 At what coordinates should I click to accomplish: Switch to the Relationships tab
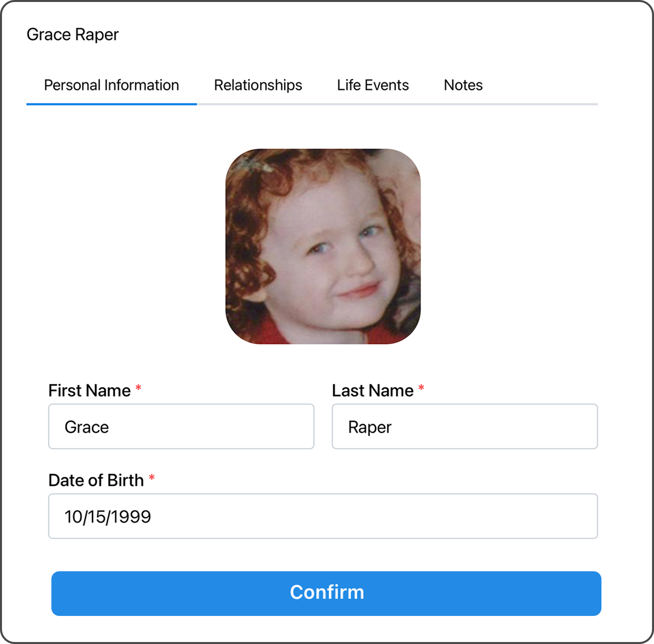tap(258, 85)
